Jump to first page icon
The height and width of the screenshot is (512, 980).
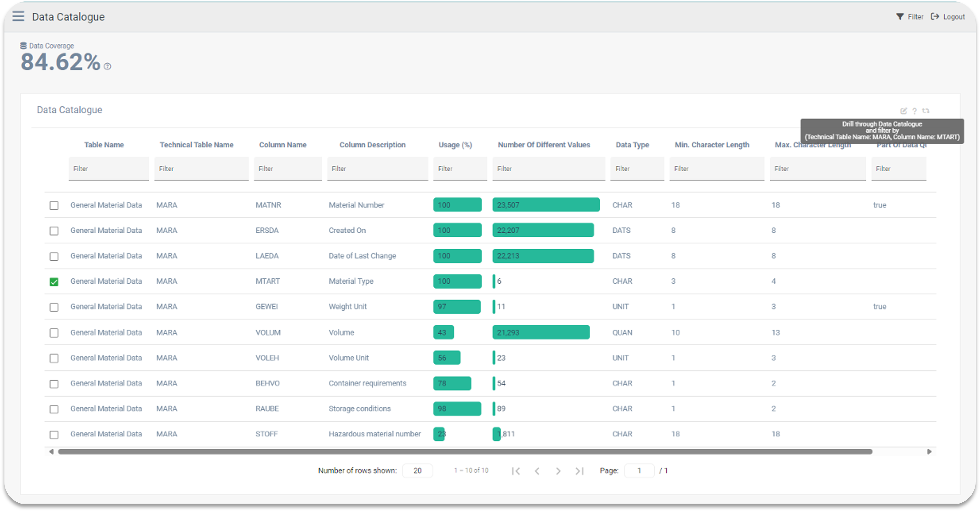point(516,471)
